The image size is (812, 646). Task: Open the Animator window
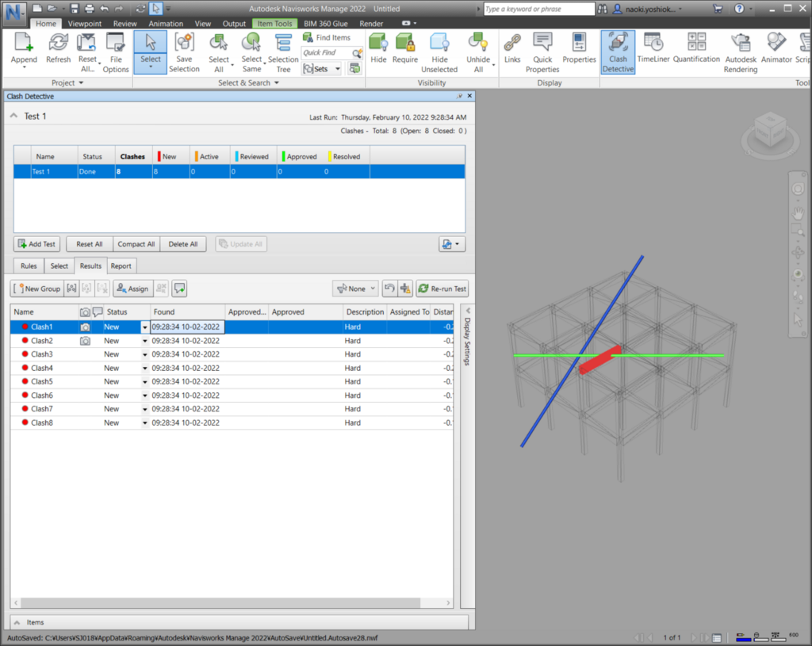[776, 48]
